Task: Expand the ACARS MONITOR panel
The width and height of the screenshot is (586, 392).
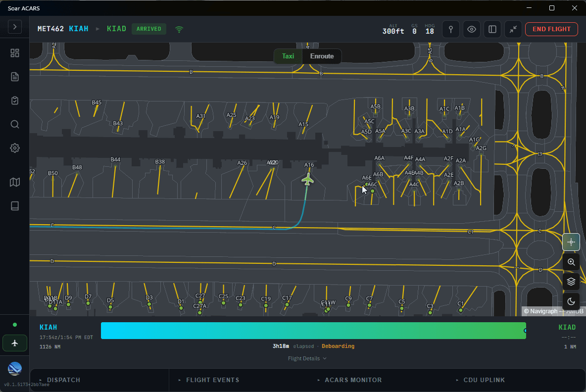Action: click(x=350, y=380)
